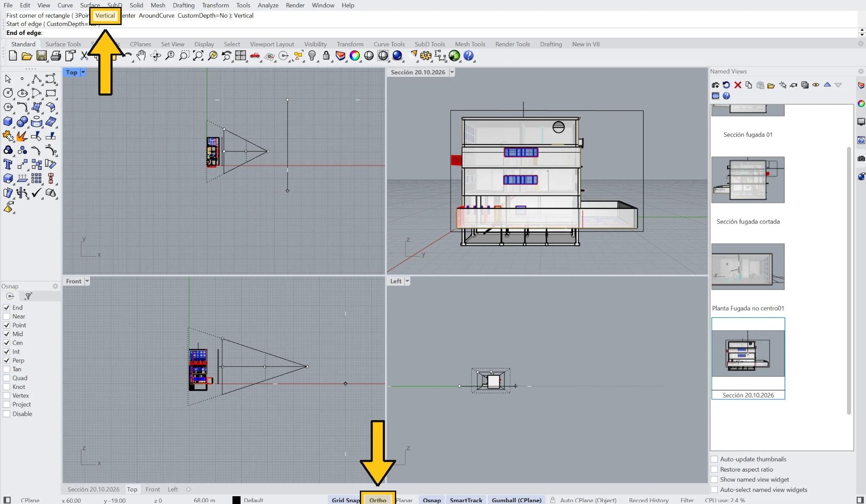Activate the Pan hand tool
The width and height of the screenshot is (866, 504).
pyautogui.click(x=141, y=56)
